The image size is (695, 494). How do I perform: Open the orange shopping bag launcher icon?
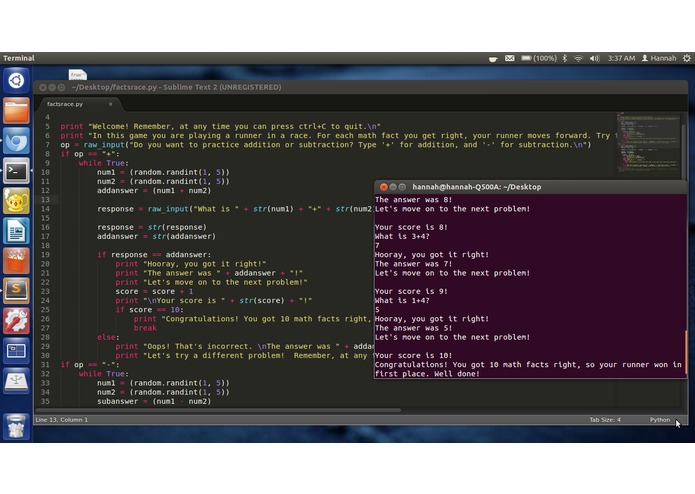click(x=16, y=261)
